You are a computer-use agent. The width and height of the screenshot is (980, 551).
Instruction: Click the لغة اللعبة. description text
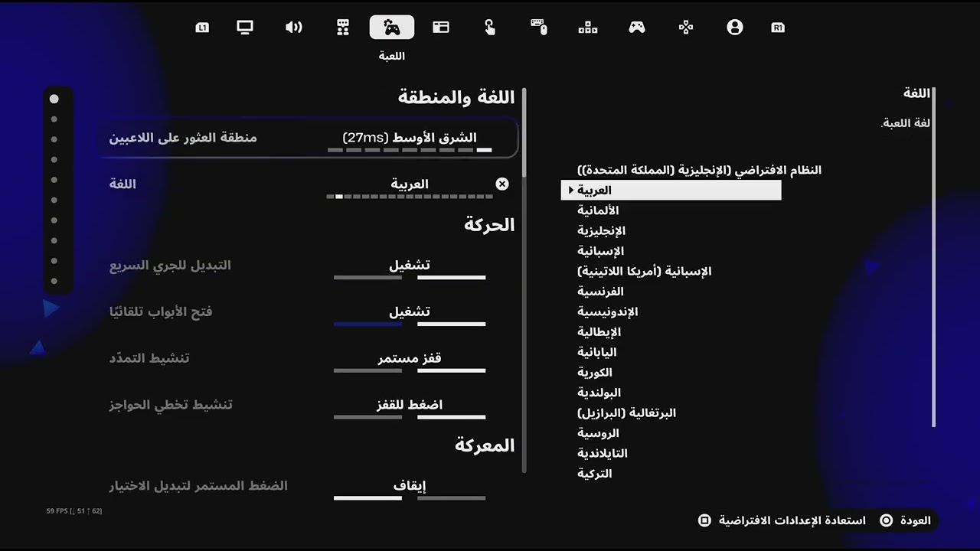point(906,123)
